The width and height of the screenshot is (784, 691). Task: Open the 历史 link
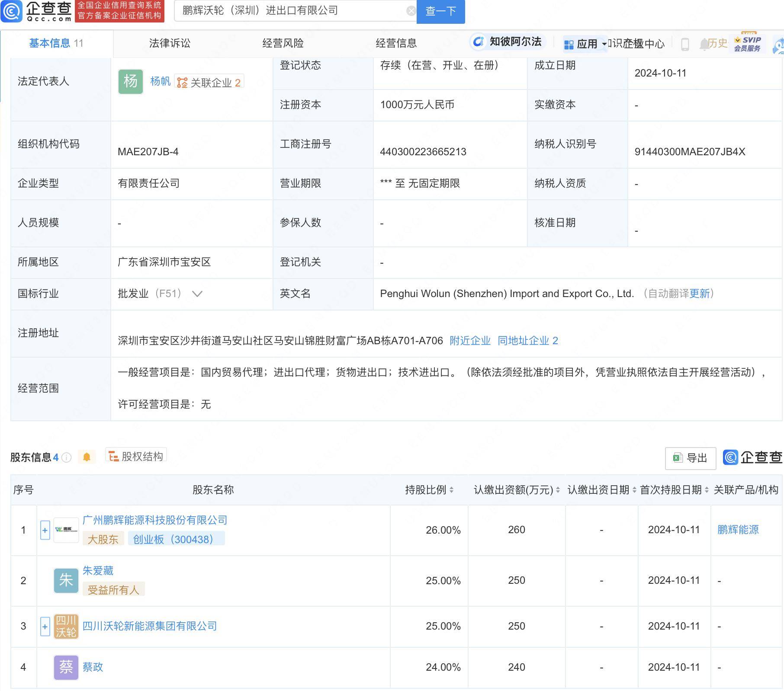[718, 43]
